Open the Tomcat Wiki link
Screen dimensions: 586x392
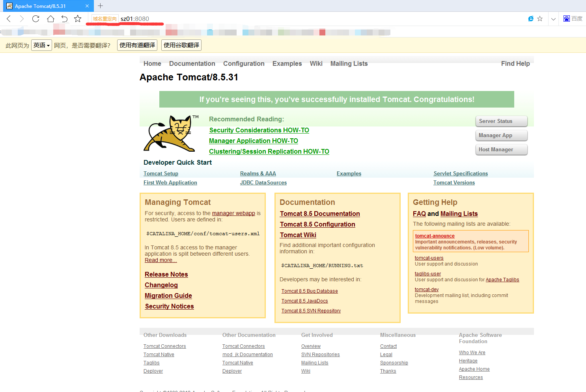(298, 235)
